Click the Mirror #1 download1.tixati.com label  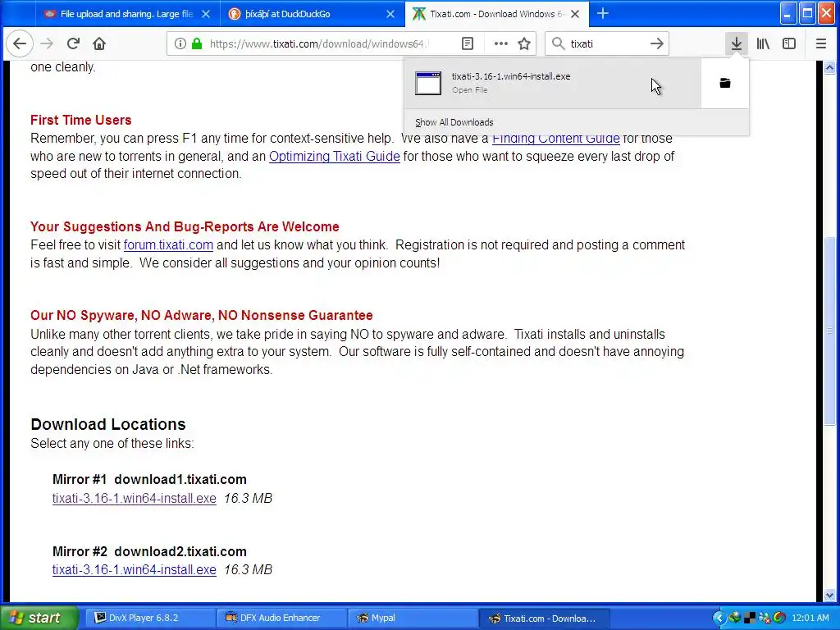pyautogui.click(x=149, y=479)
